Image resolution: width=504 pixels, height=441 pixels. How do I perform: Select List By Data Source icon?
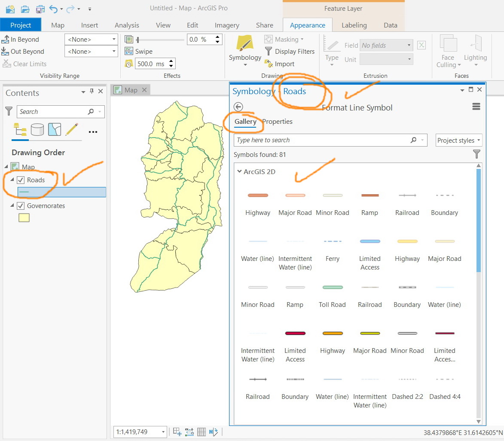pyautogui.click(x=37, y=129)
